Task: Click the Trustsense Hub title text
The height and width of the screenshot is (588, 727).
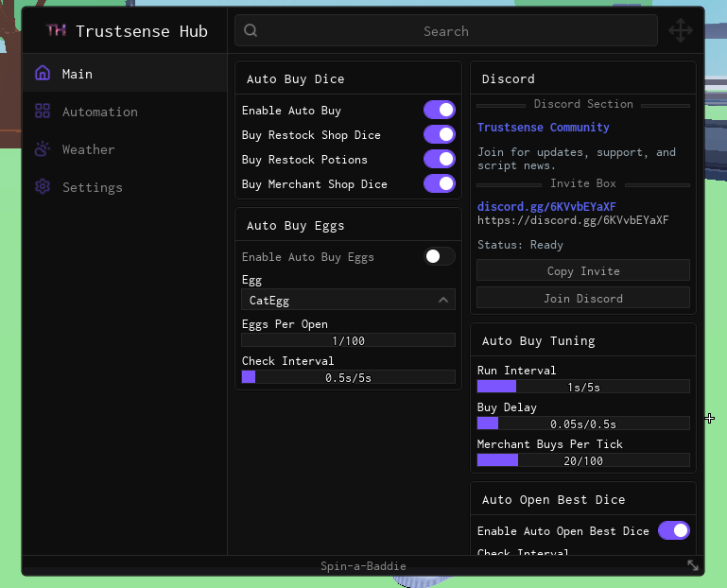Action: pos(142,31)
